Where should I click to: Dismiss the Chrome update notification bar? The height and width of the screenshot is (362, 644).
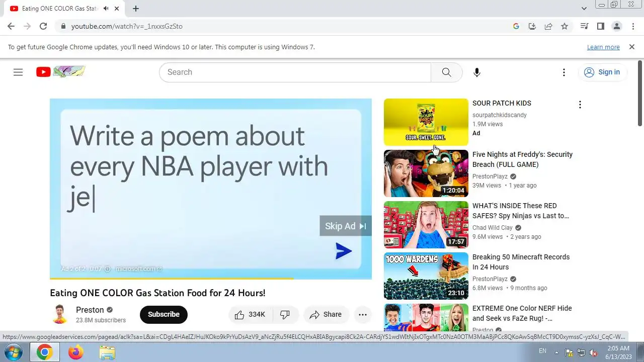tap(632, 47)
